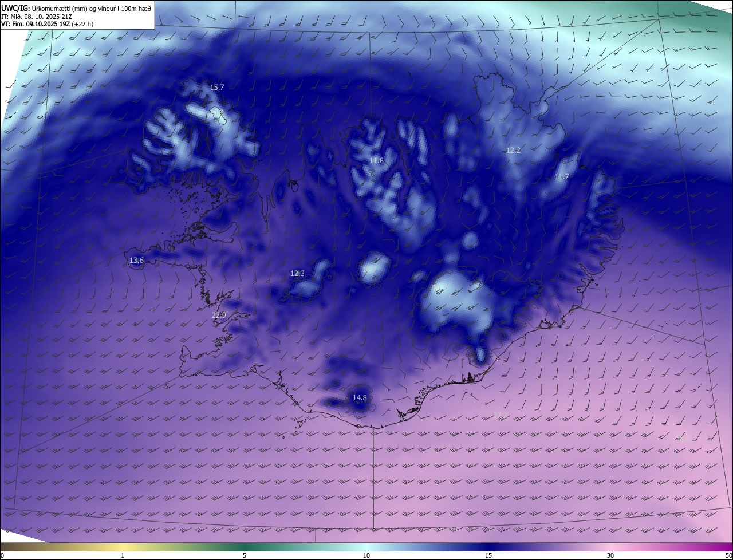
Task: Click the 15 tick on color scale
Action: click(x=488, y=555)
